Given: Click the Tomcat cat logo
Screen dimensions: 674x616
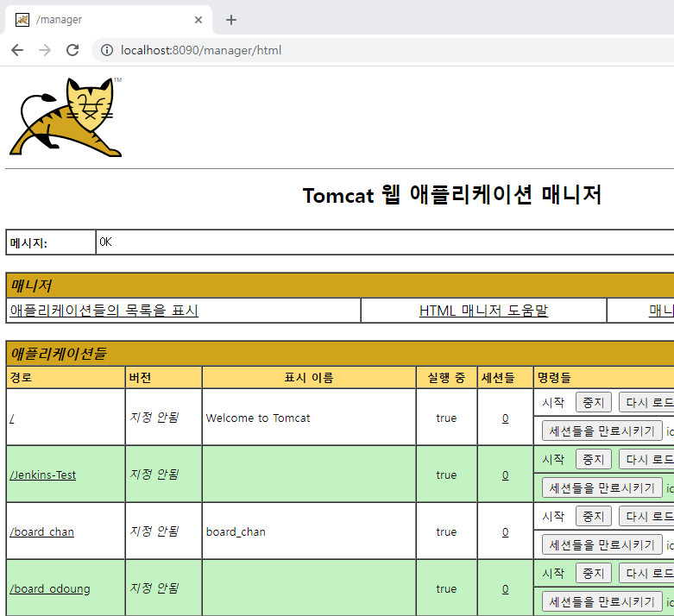Looking at the screenshot, I should click(66, 117).
